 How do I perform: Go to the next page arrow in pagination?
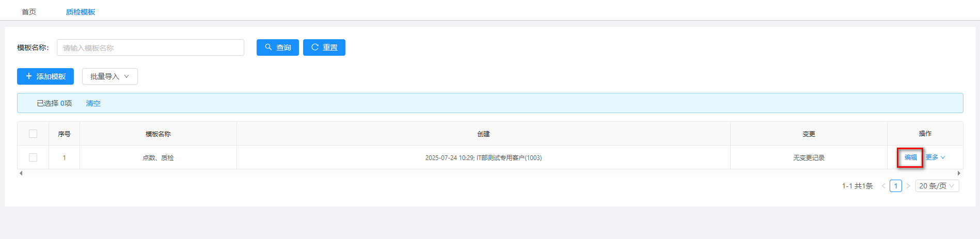(908, 186)
